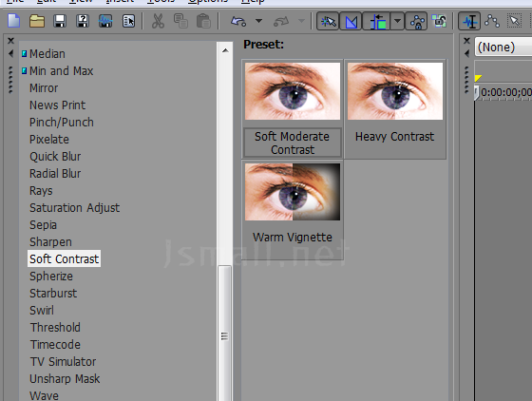
Task: Select the Swirl effect
Action: tap(42, 310)
